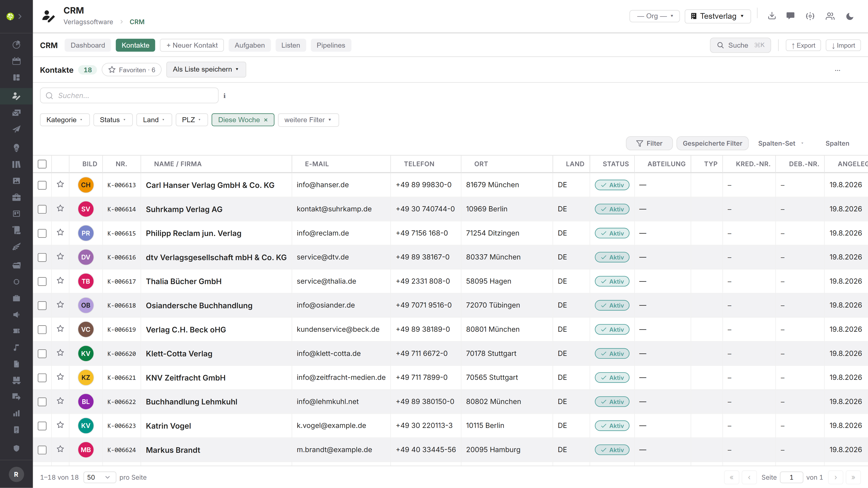Open the feather wing sidebar icon
This screenshot has height=488, width=868.
[16, 247]
